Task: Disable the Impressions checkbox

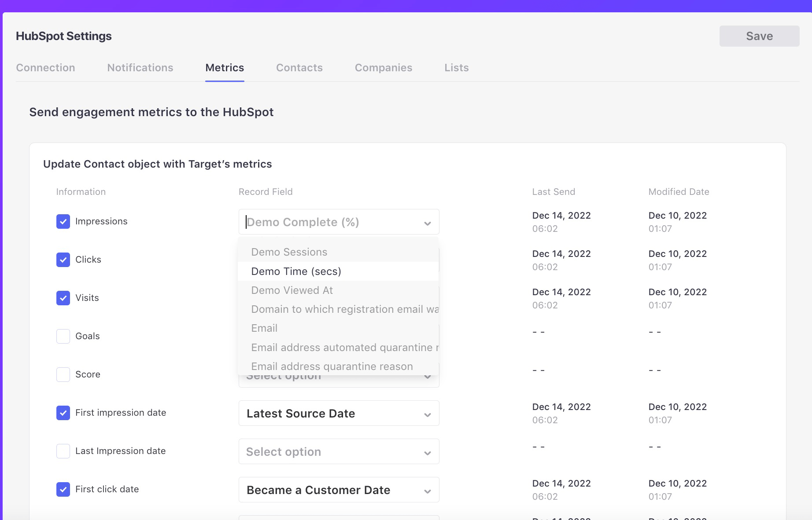Action: pyautogui.click(x=63, y=221)
